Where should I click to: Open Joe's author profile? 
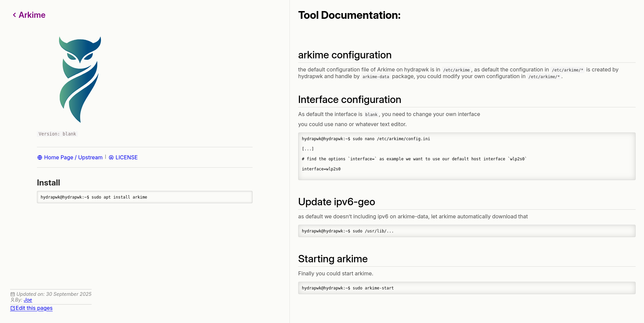point(28,300)
